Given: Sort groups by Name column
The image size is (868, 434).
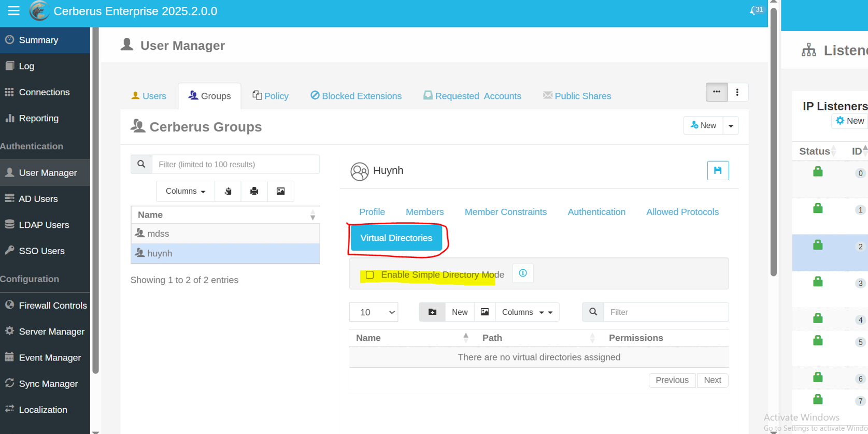Looking at the screenshot, I should pos(225,215).
